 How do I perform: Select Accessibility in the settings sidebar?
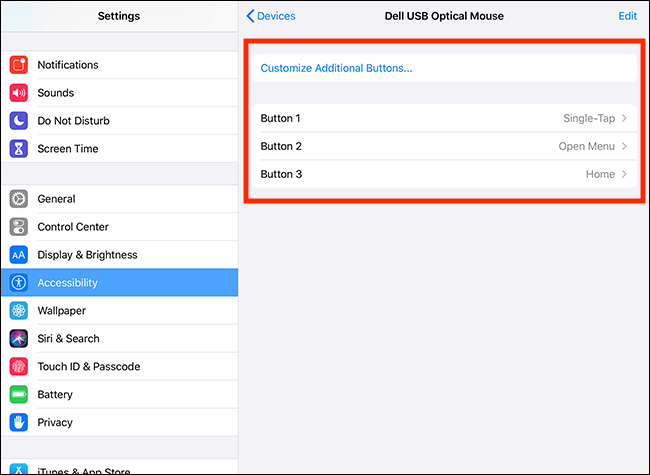click(x=119, y=282)
